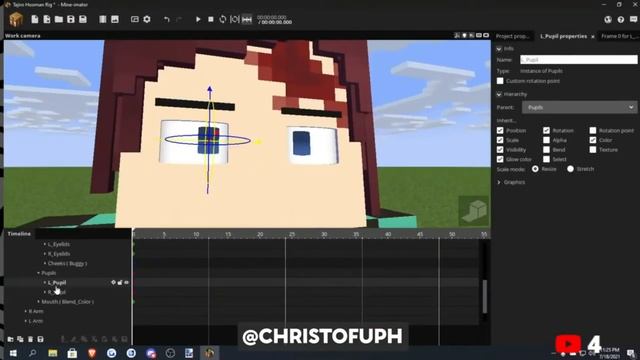Save the project with the floppy icon
This screenshot has width=640, height=360.
71,19
